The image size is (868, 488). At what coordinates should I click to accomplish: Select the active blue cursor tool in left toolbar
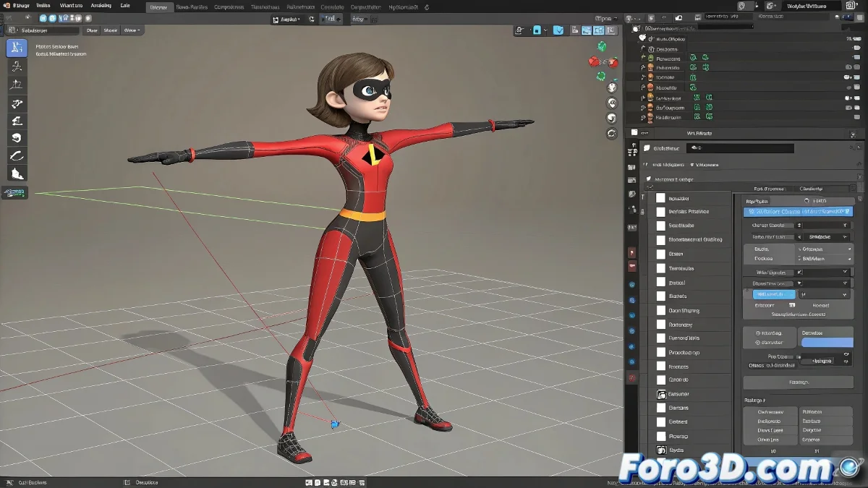click(x=17, y=48)
